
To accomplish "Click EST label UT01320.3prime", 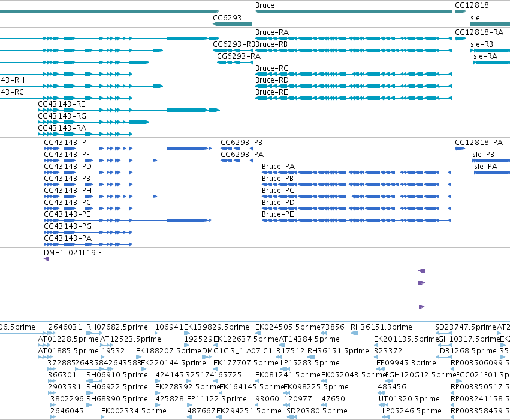I will click(409, 400).
